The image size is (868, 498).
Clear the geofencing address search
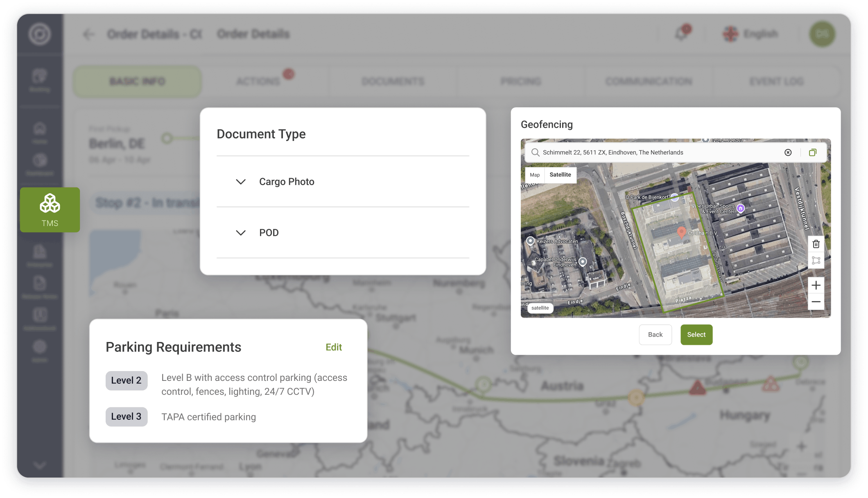click(x=788, y=152)
